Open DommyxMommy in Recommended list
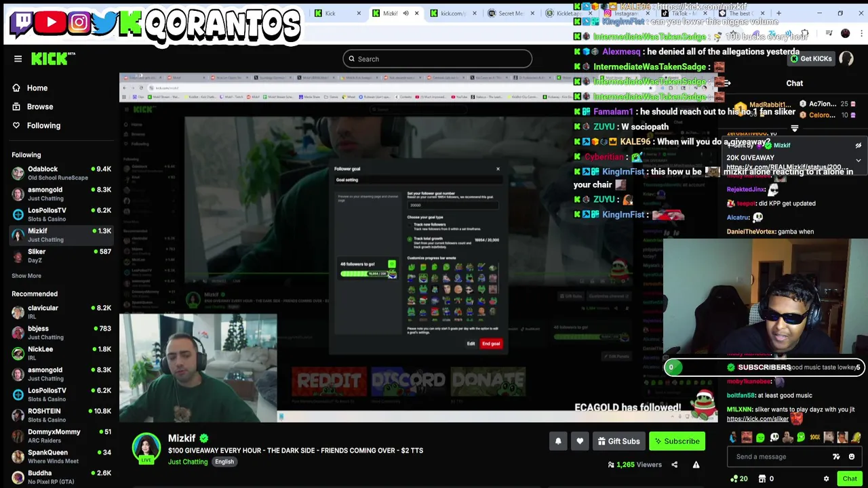 [61, 436]
